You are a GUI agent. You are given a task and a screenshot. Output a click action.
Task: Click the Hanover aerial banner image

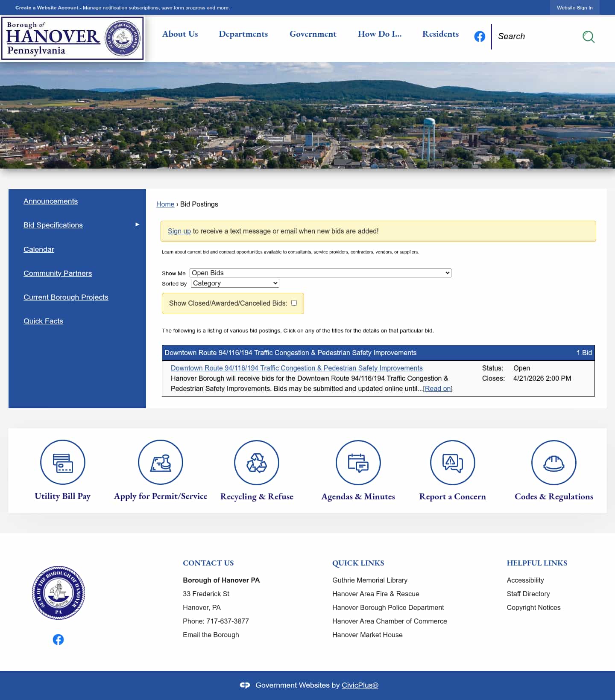[x=307, y=115]
